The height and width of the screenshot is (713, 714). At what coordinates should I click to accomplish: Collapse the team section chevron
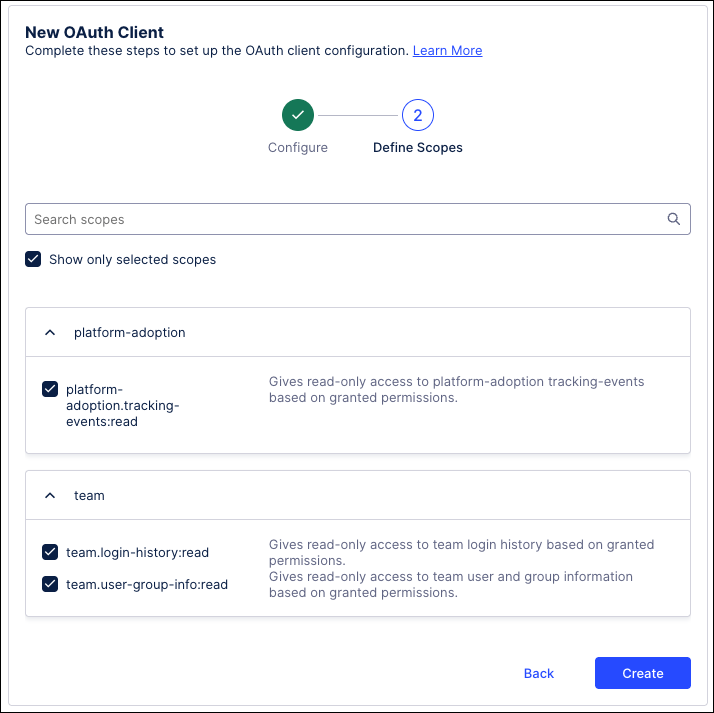(x=50, y=495)
